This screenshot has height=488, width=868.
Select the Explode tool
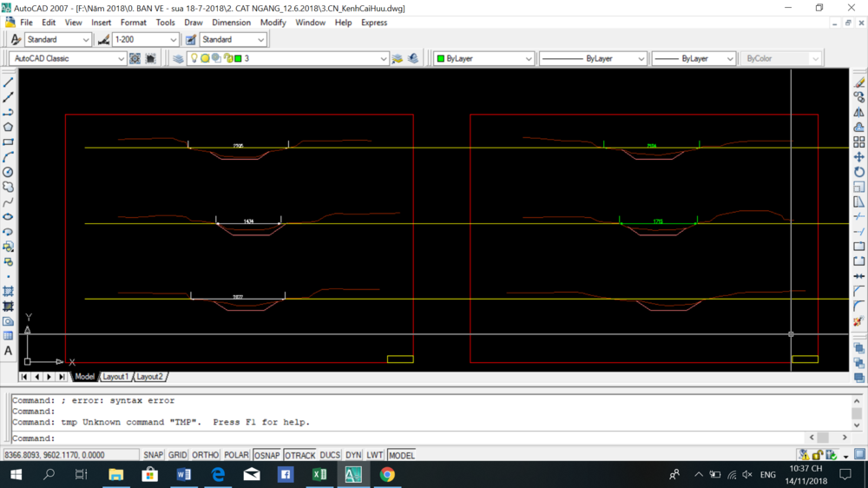859,321
